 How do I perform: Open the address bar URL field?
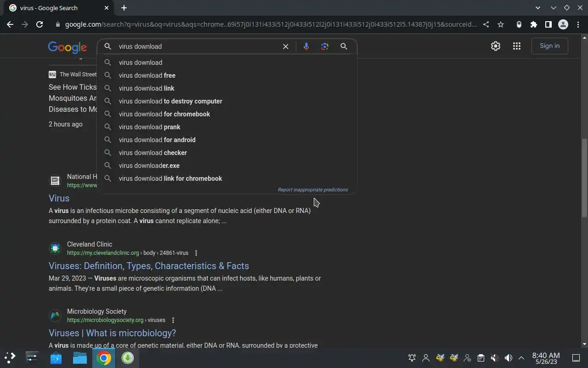271,24
